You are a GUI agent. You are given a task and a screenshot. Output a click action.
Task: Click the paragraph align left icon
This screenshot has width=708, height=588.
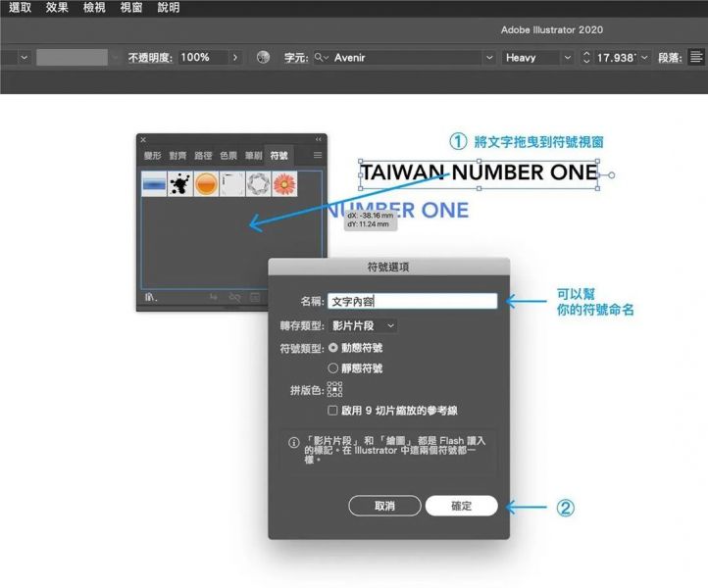point(694,58)
